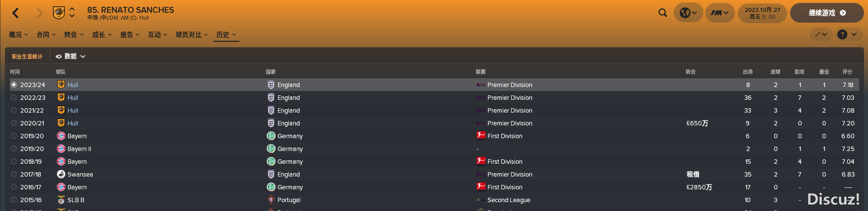Open the question mark help icon

click(x=842, y=34)
